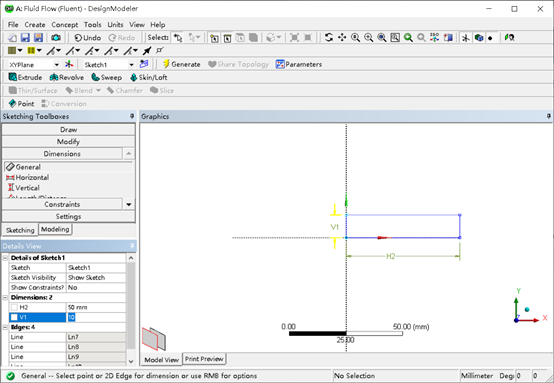Screen dimensions: 554x383
Task: Click the Dimensions scroll-up arrow
Action: (x=129, y=154)
